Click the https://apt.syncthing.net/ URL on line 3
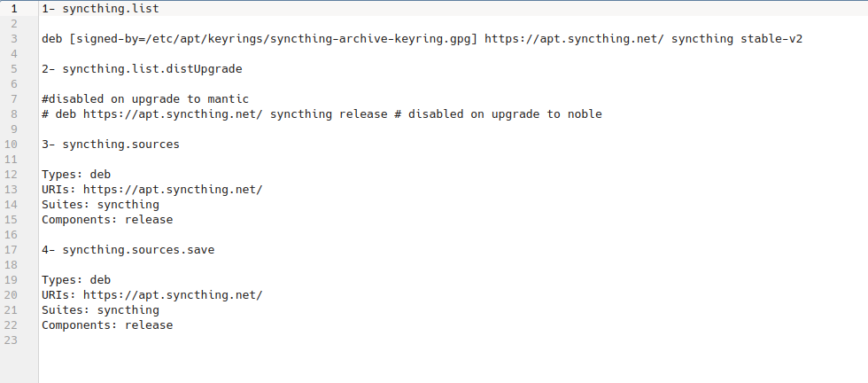The width and height of the screenshot is (868, 383). 574,39
